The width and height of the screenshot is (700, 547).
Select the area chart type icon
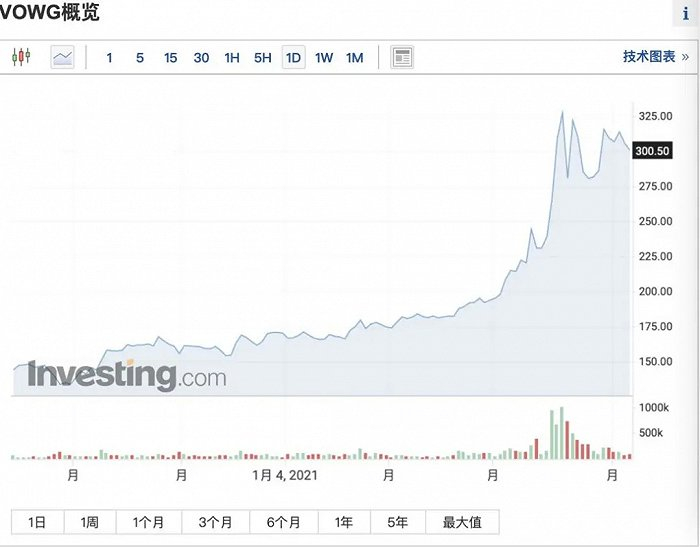pos(63,57)
